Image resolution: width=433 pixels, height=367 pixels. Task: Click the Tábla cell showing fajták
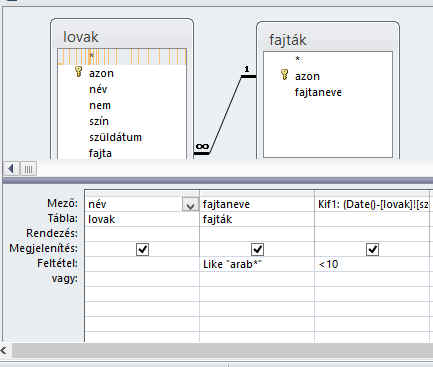pos(257,219)
